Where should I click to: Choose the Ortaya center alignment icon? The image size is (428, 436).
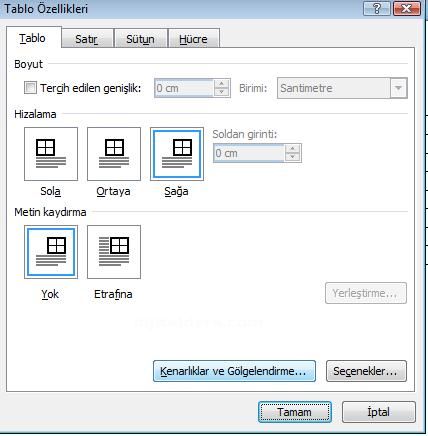(114, 154)
